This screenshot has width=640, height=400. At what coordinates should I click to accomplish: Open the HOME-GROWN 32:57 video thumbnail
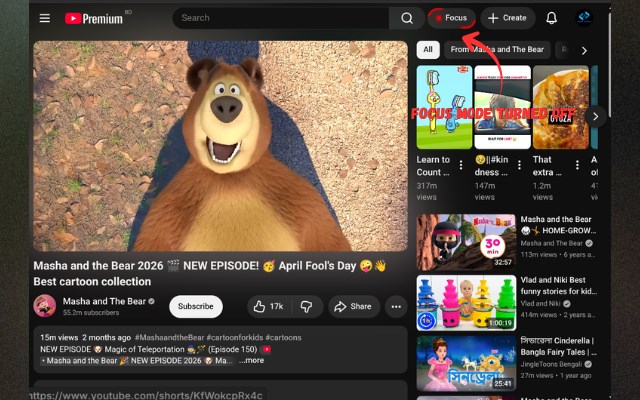coord(466,242)
